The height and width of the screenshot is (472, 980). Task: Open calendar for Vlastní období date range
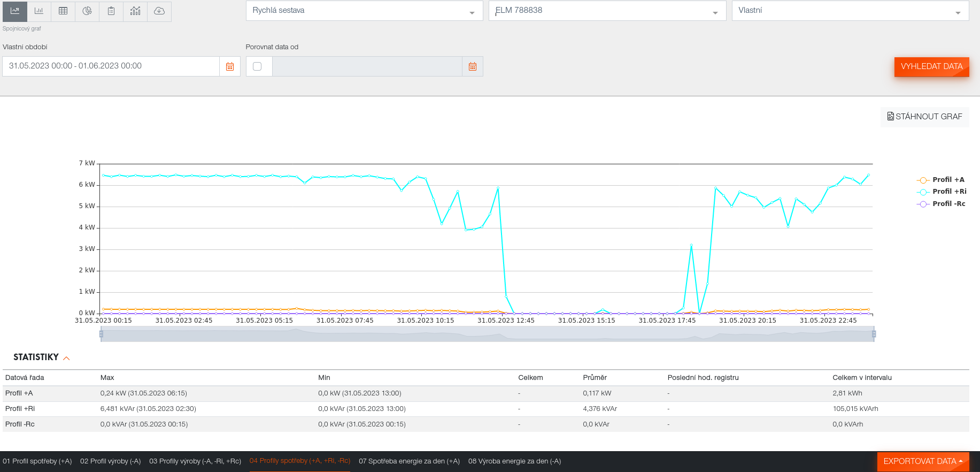coord(230,66)
